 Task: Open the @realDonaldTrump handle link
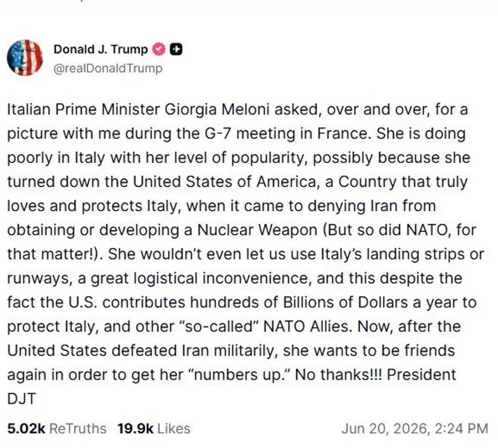coord(108,68)
